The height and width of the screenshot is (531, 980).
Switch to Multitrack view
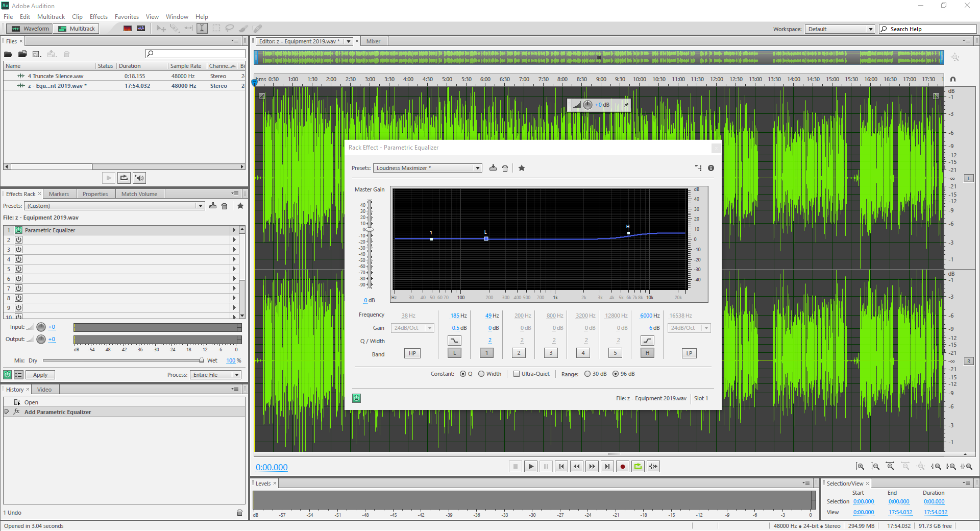point(77,29)
